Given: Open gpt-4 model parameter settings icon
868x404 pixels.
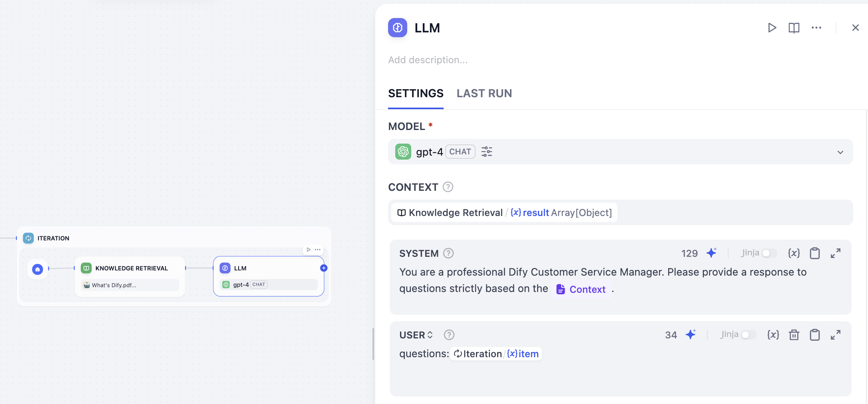Looking at the screenshot, I should tap(486, 152).
